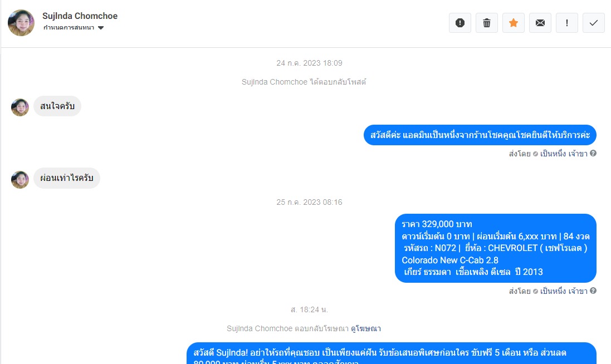Delete conversation using the trash icon
The height and width of the screenshot is (364, 611).
487,23
